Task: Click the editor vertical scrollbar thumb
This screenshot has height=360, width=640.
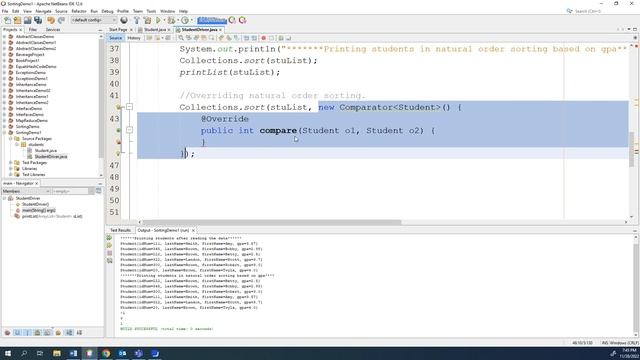Action: coord(631,149)
